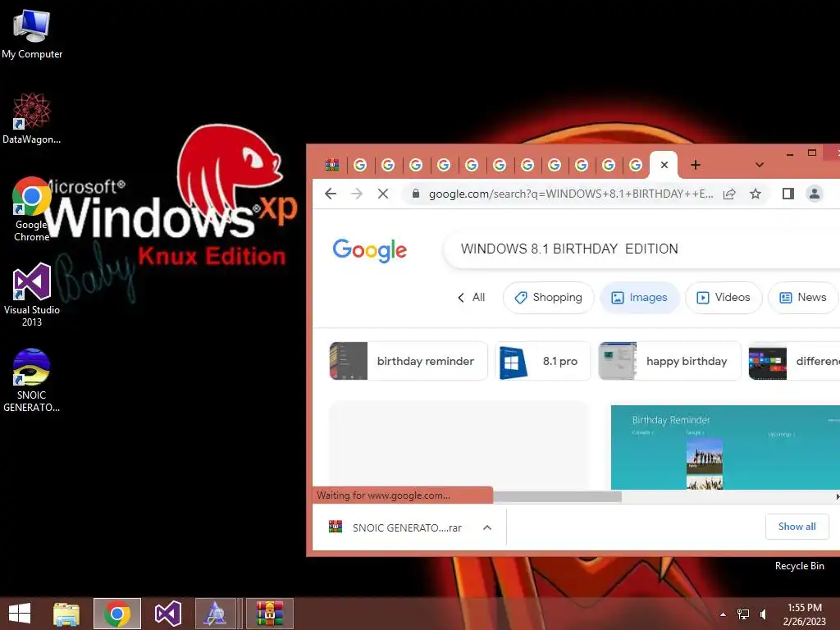Stop loading the page

pos(383,194)
